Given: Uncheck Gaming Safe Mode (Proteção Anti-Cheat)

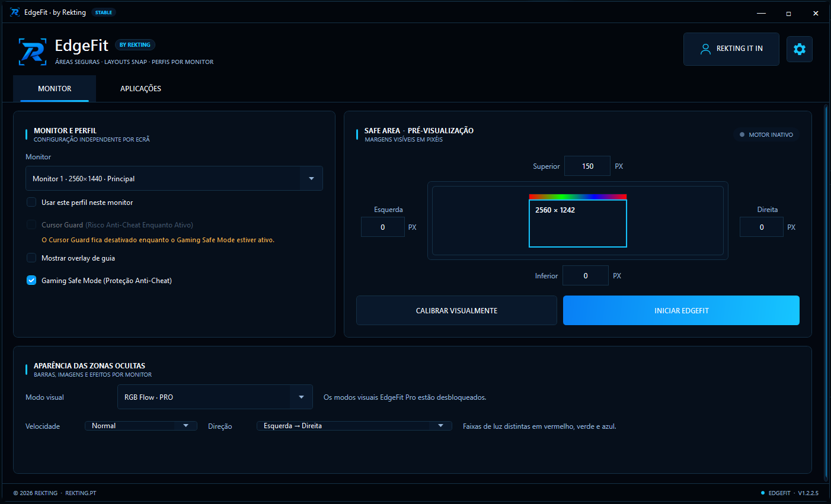Looking at the screenshot, I should 31,281.
